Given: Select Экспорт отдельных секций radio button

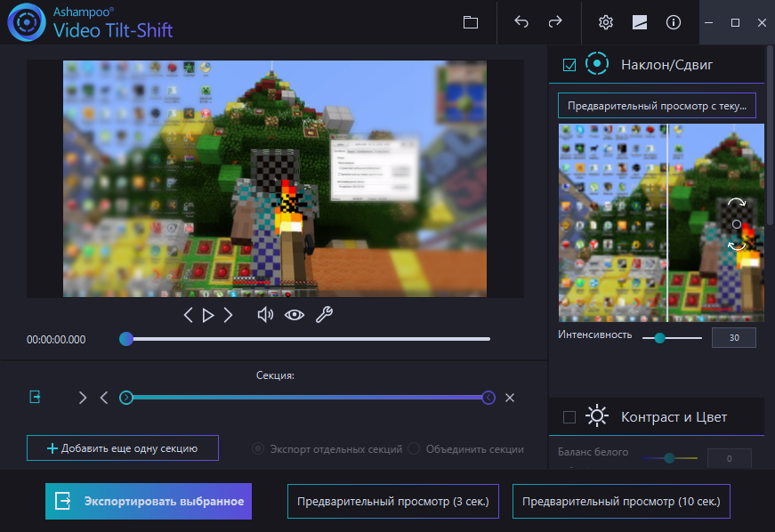Looking at the screenshot, I should point(258,449).
